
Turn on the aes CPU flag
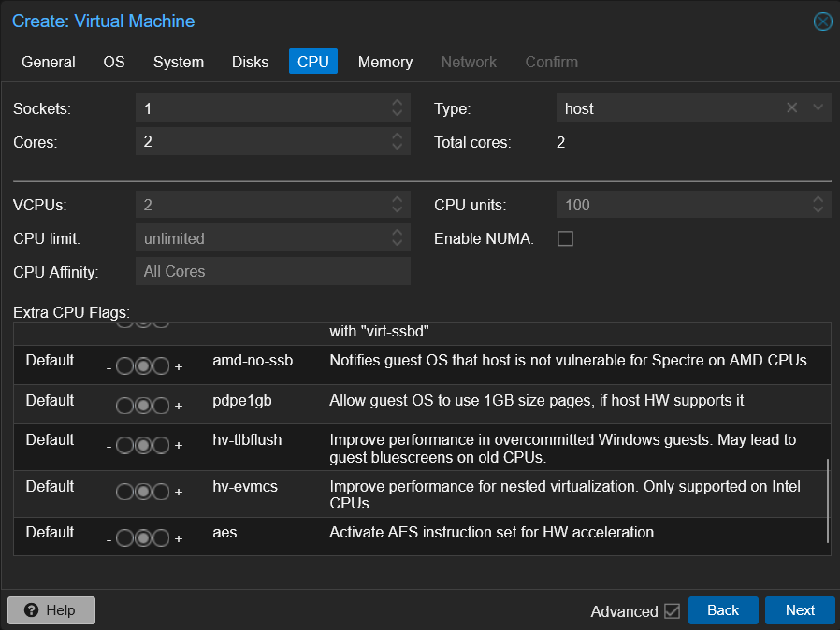pos(161,538)
